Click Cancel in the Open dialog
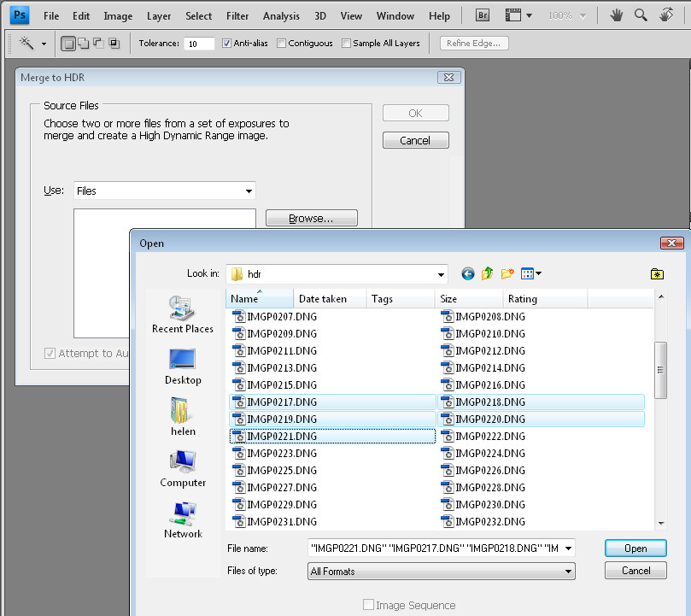This screenshot has width=691, height=616. 635,570
